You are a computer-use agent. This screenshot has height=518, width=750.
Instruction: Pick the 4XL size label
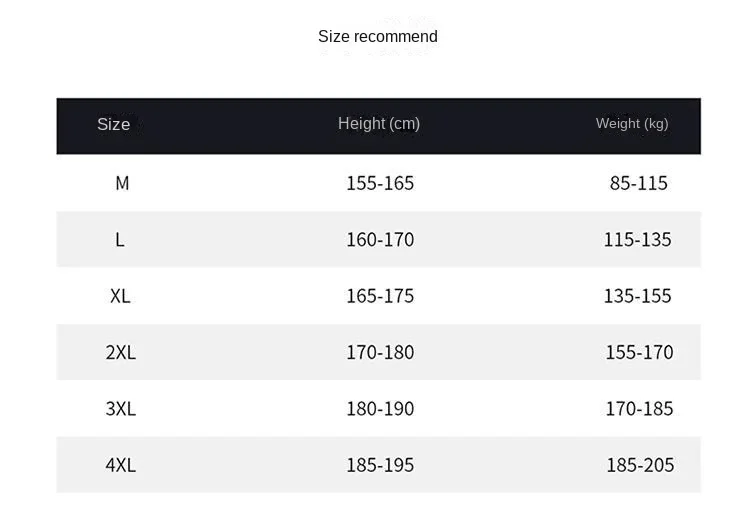click(x=120, y=465)
